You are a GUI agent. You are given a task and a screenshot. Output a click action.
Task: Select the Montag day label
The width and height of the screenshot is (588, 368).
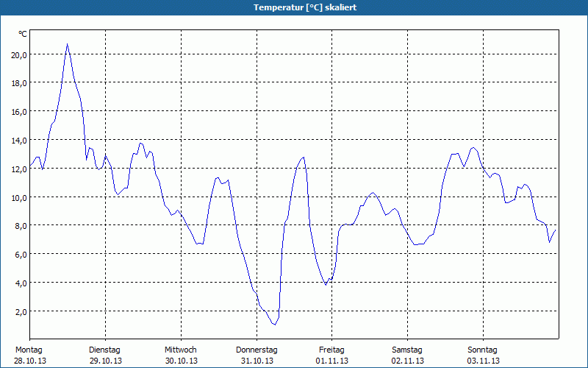[29, 350]
